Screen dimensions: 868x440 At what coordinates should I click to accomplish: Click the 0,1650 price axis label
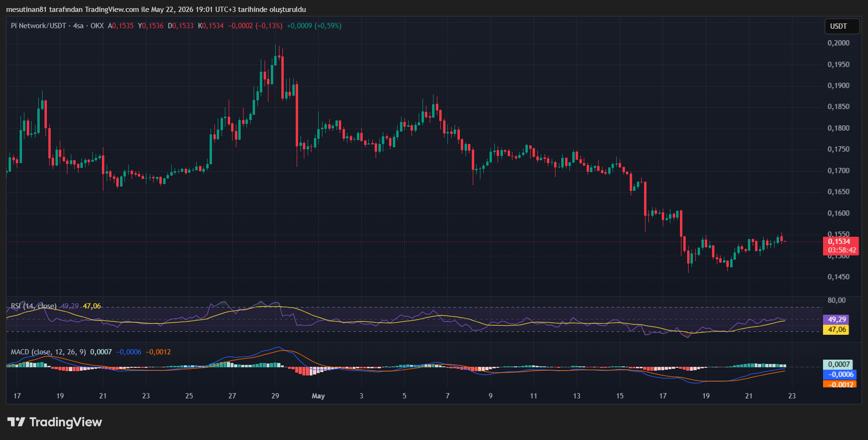pos(839,192)
